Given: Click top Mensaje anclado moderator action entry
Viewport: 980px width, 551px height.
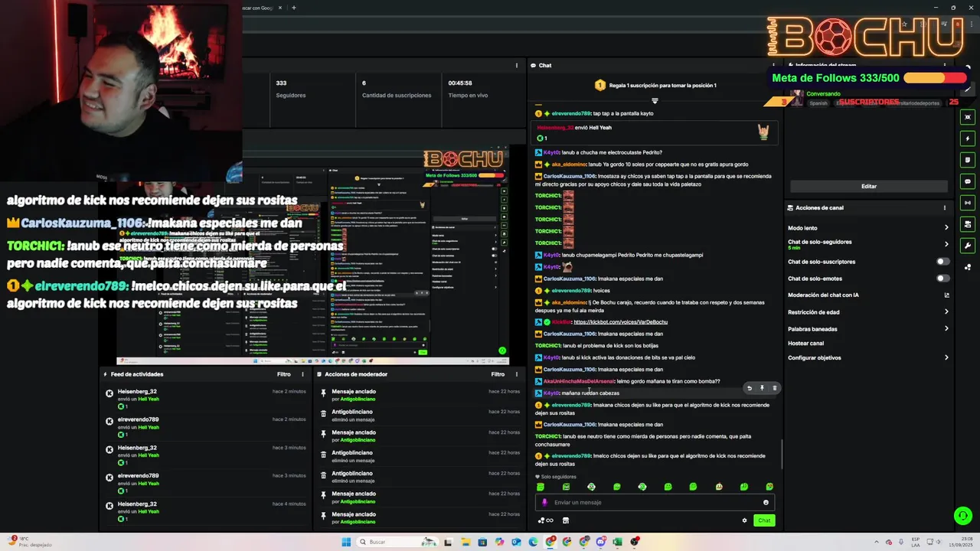Looking at the screenshot, I should tap(420, 394).
